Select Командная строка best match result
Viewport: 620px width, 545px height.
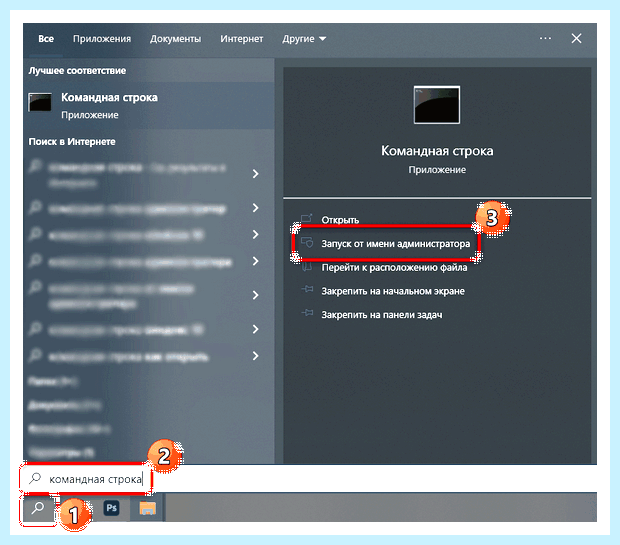(x=149, y=106)
